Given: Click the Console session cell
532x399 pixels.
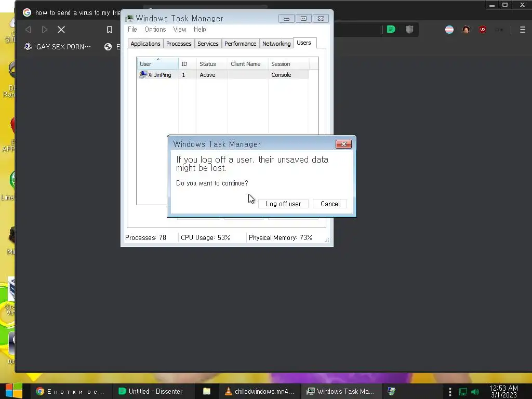Looking at the screenshot, I should (281, 75).
